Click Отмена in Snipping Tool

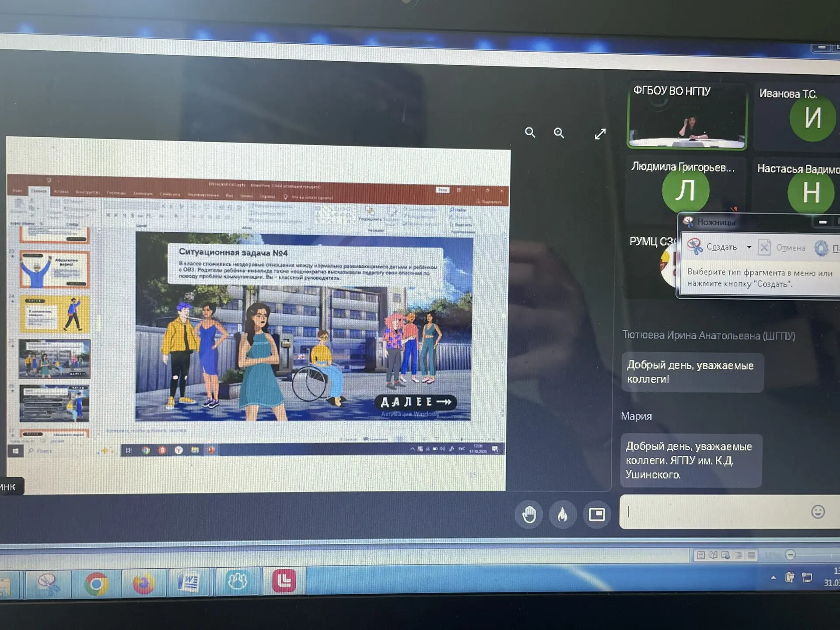click(783, 248)
